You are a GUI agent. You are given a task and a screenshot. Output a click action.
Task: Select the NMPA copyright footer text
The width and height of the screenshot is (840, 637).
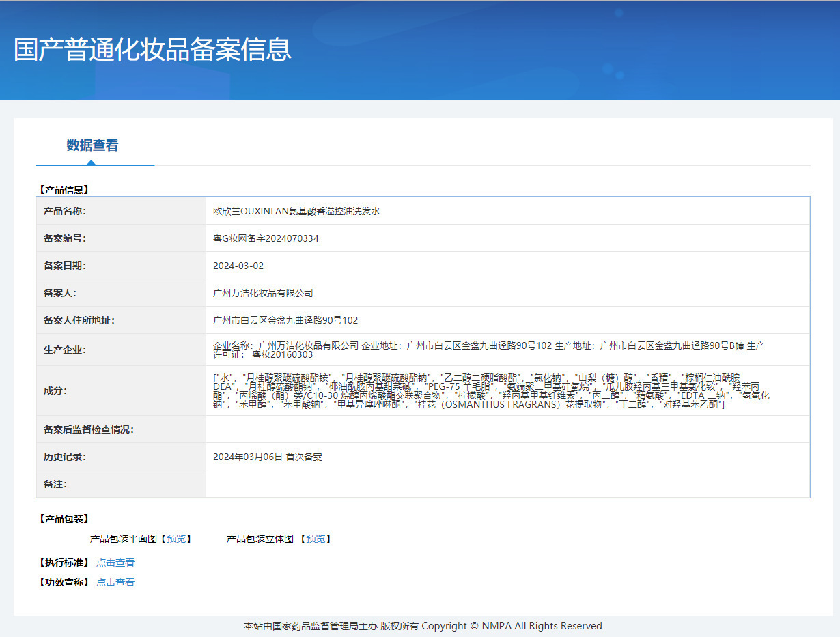423,626
